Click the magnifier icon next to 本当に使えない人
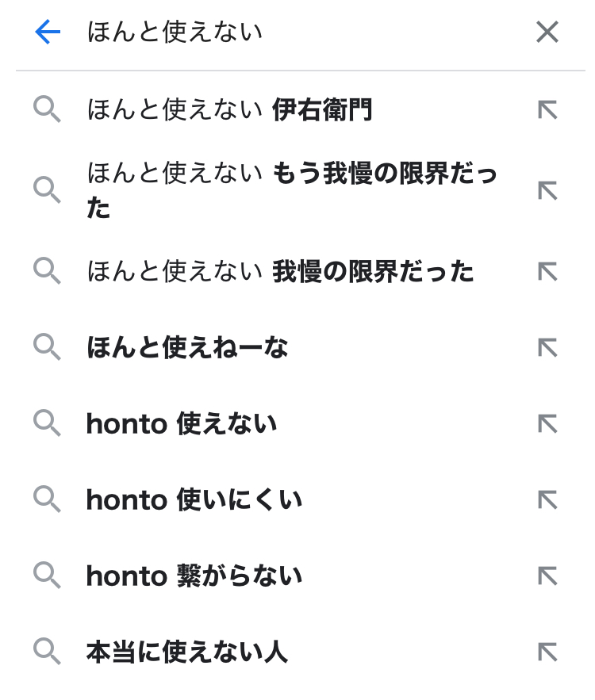 pos(48,652)
